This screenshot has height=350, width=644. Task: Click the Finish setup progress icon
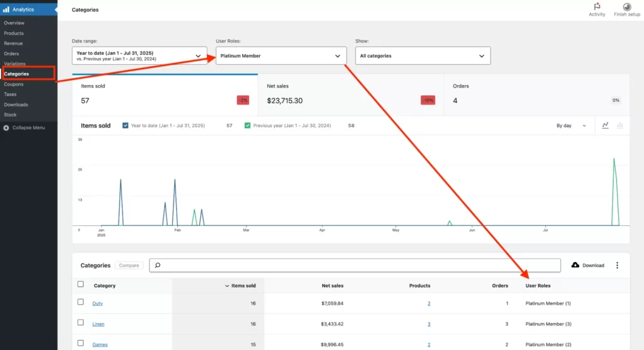pos(626,7)
